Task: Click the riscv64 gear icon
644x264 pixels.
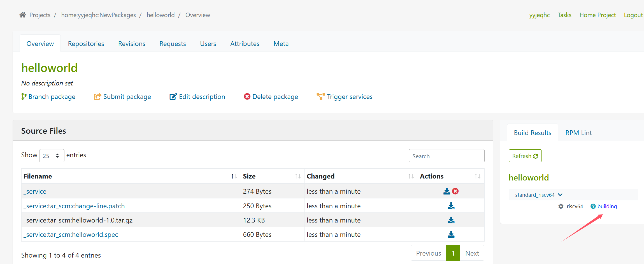Action: click(x=561, y=206)
